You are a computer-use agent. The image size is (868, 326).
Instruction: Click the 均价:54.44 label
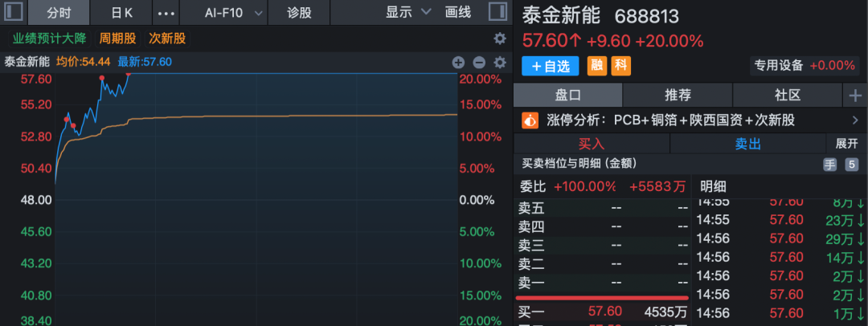83,62
